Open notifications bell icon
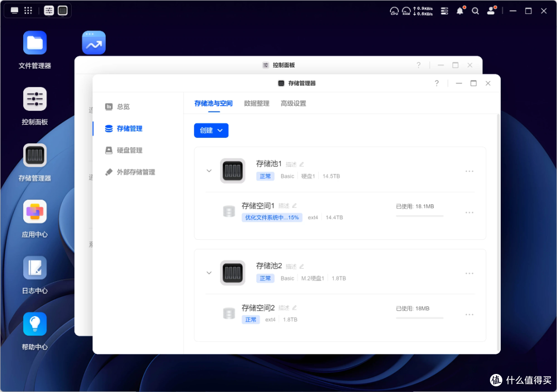The height and width of the screenshot is (392, 557). (460, 11)
